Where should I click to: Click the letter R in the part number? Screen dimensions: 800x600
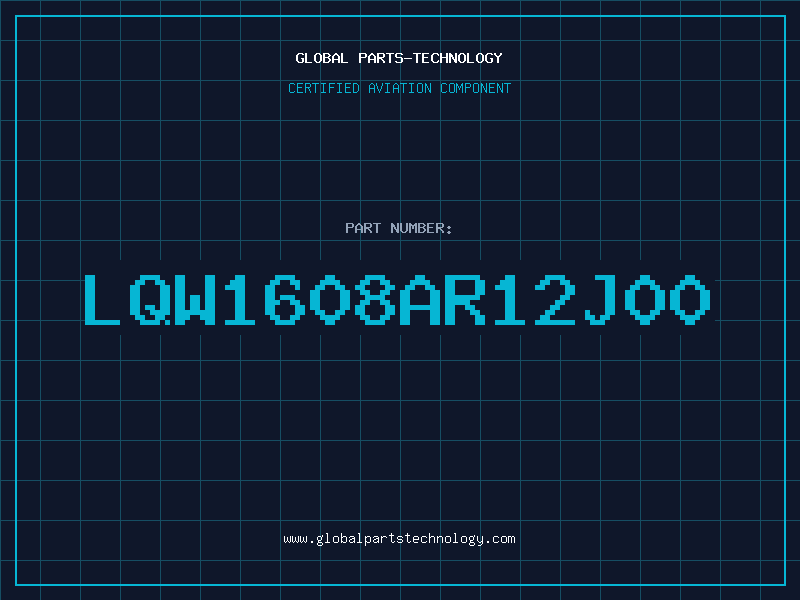pyautogui.click(x=465, y=299)
